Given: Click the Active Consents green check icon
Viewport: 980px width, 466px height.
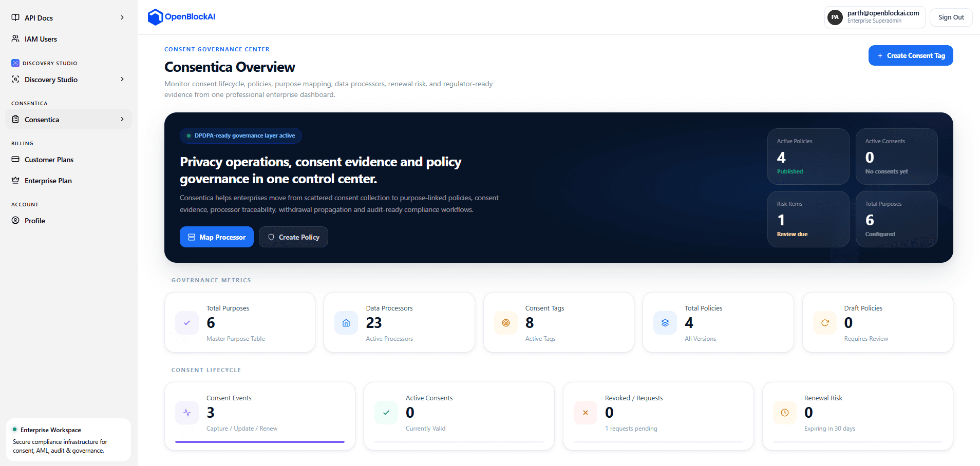Looking at the screenshot, I should [x=386, y=413].
